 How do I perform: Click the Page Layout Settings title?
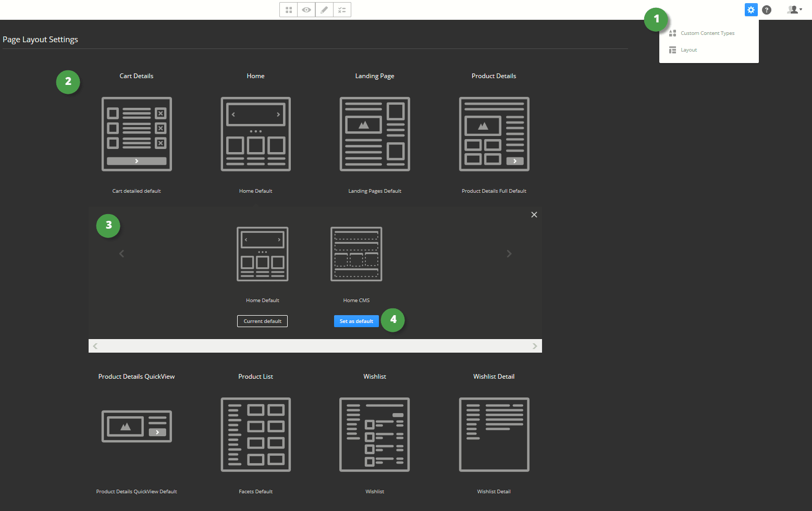click(40, 40)
